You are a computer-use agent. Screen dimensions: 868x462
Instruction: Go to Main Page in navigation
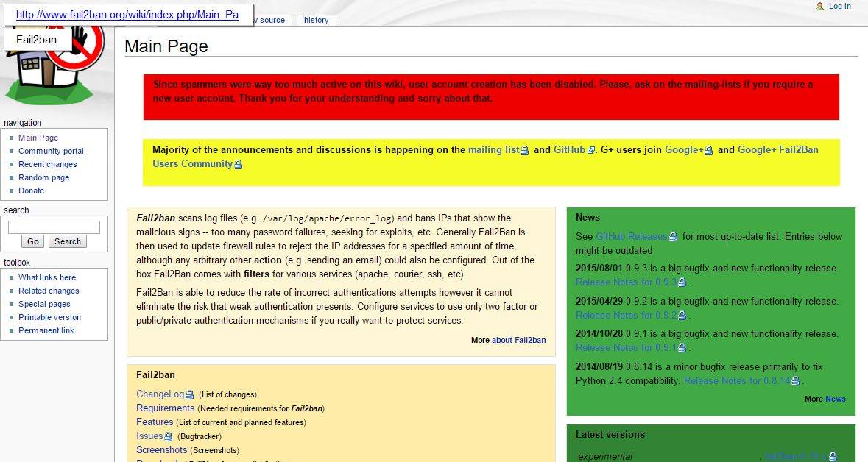pos(38,138)
